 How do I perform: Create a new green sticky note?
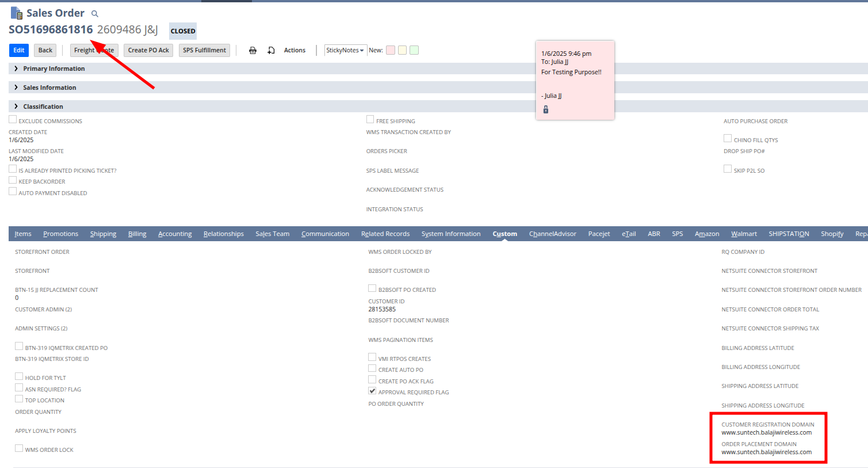414,51
